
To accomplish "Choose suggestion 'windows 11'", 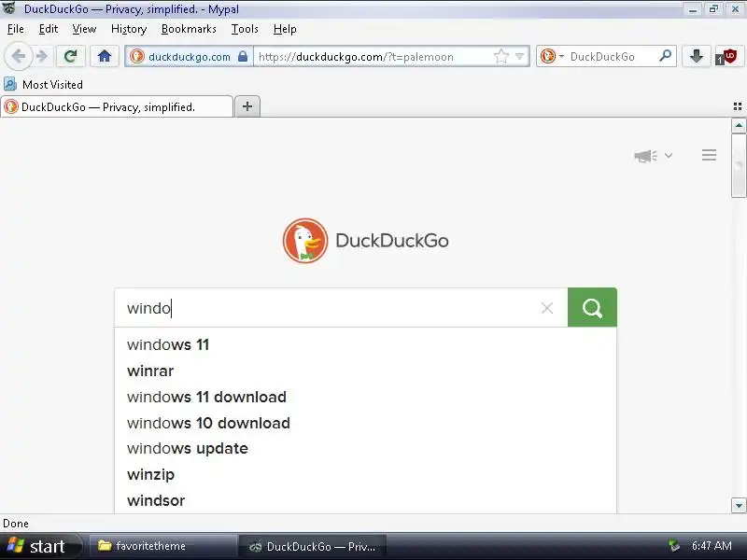I will click(365, 344).
